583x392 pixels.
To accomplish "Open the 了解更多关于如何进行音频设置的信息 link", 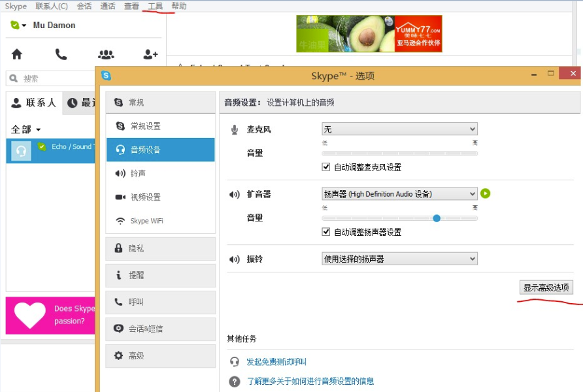I will click(x=310, y=382).
